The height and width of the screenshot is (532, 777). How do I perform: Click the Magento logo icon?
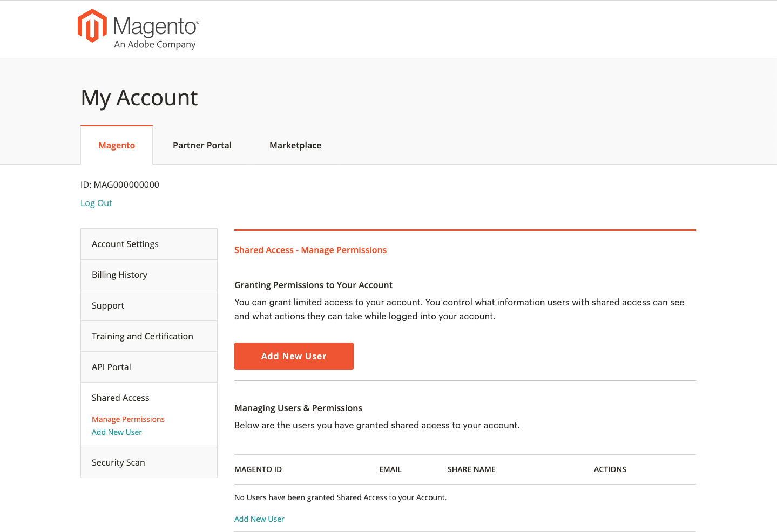click(92, 25)
